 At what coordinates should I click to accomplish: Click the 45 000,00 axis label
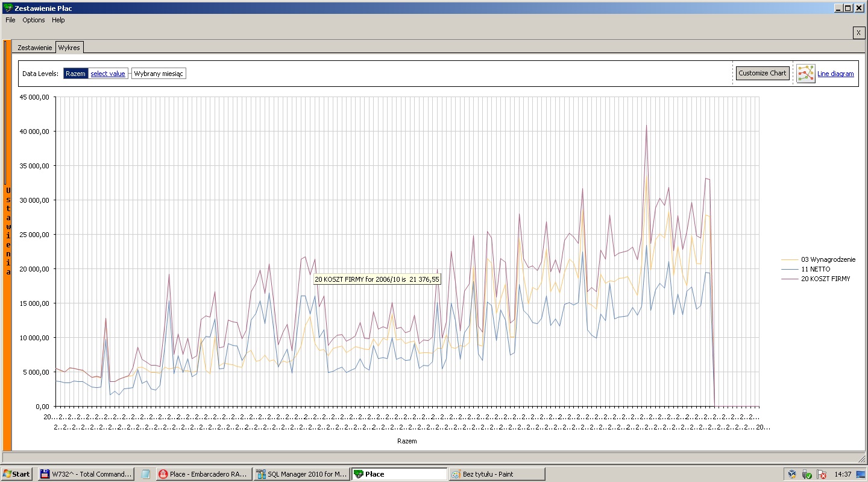[x=34, y=97]
